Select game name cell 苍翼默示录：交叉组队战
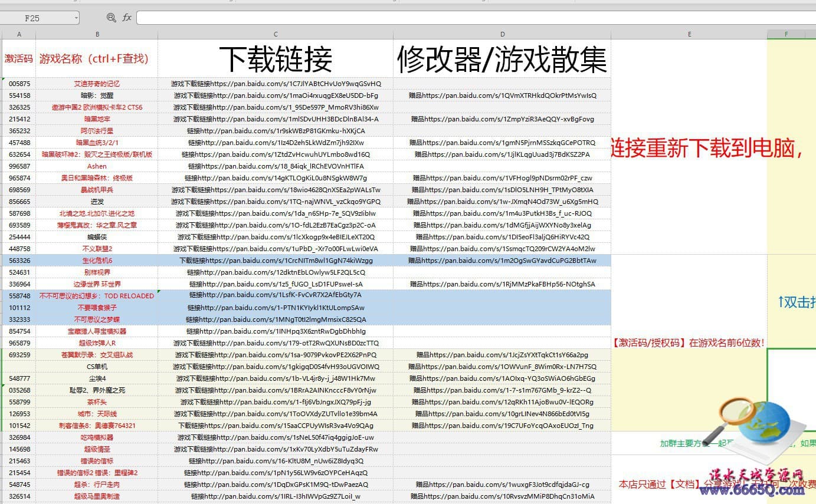The width and height of the screenshot is (816, 504). (97, 355)
